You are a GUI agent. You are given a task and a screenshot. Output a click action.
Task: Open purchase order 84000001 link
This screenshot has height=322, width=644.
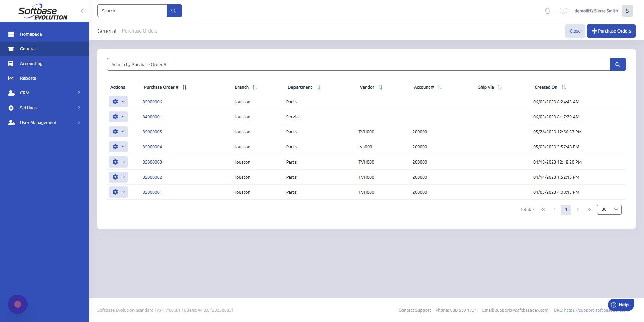pyautogui.click(x=152, y=117)
